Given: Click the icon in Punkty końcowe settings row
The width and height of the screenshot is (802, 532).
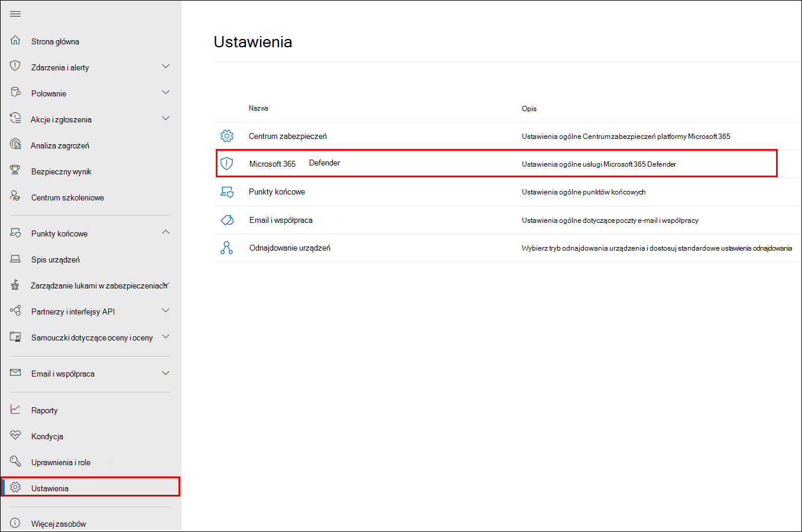Looking at the screenshot, I should pyautogui.click(x=226, y=192).
